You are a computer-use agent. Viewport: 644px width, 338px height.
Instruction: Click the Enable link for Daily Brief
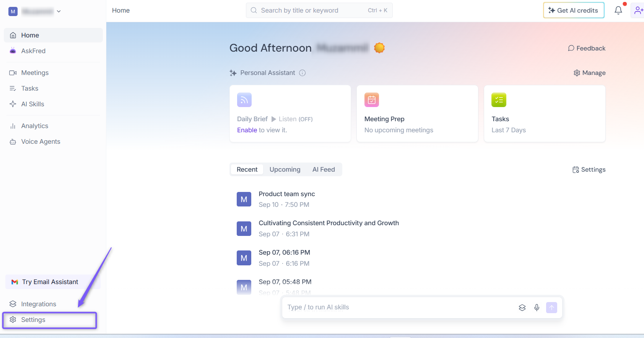pos(247,130)
